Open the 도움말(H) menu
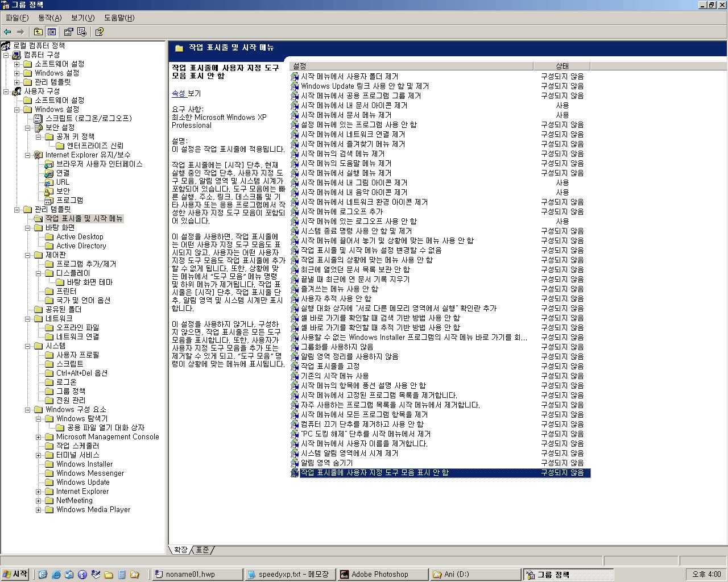Screen dimensions: 728x582 coord(119,18)
